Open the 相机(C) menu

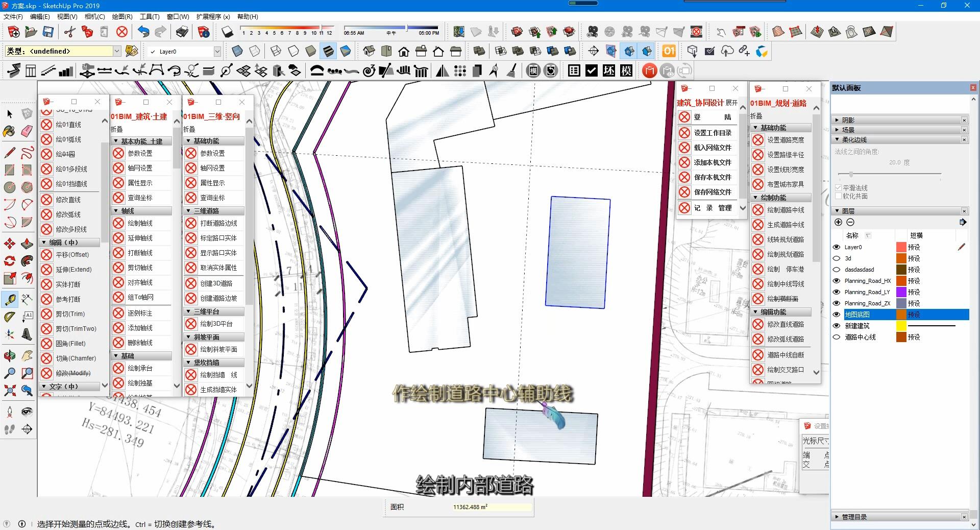(x=95, y=17)
